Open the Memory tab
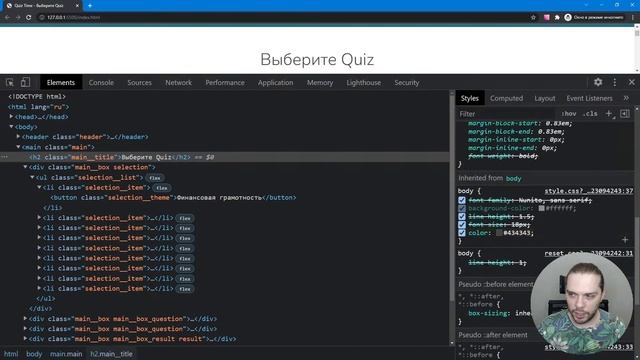This screenshot has height=360, width=640. (320, 82)
